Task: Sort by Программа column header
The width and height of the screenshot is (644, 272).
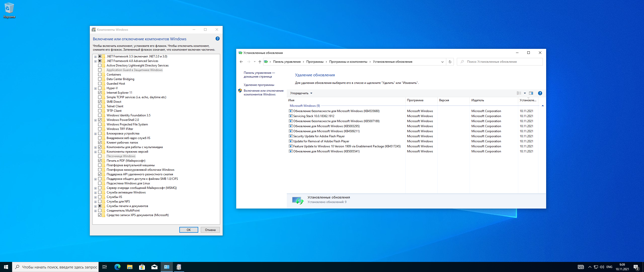Action: pos(421,100)
